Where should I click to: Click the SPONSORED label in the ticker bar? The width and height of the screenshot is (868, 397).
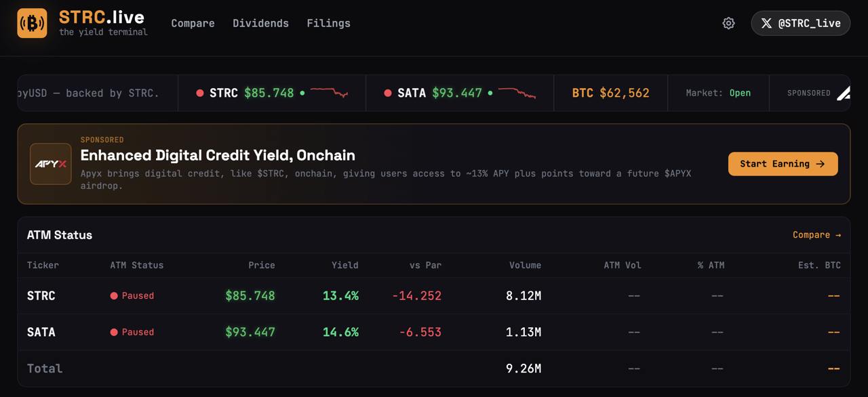[809, 93]
